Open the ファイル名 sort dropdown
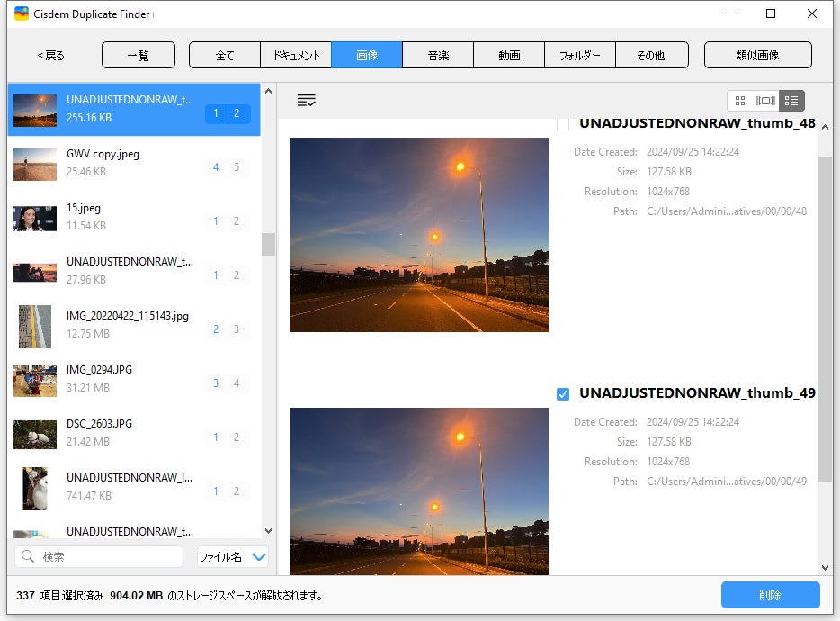This screenshot has height=621, width=840. pyautogui.click(x=233, y=557)
